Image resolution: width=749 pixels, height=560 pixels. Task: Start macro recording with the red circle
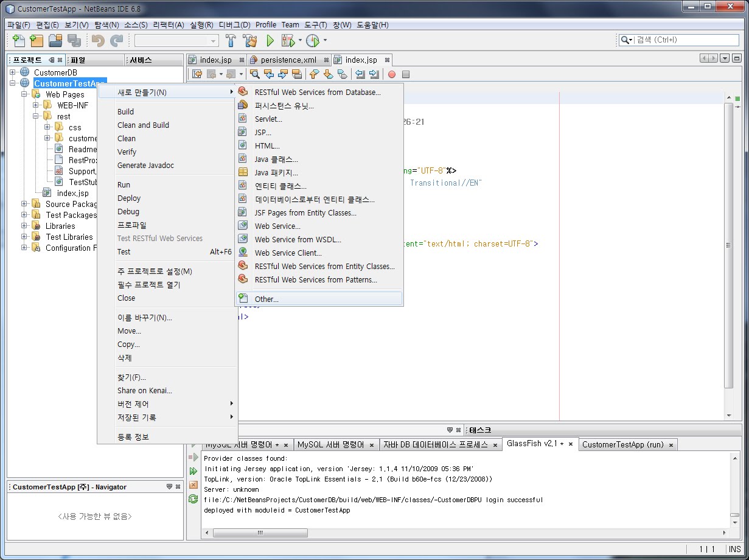pos(392,74)
